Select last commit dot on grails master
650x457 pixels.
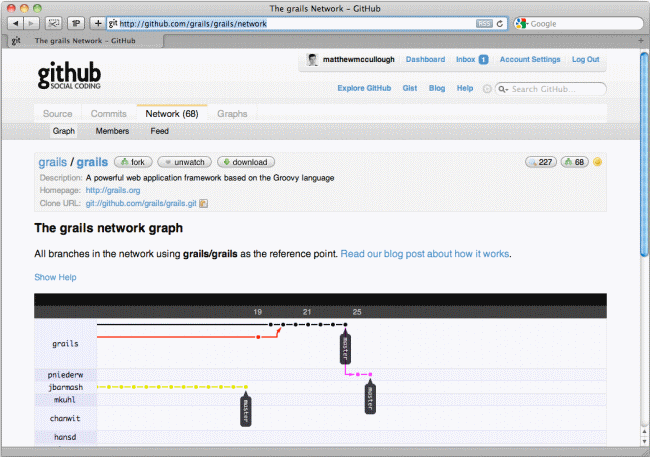tap(345, 325)
